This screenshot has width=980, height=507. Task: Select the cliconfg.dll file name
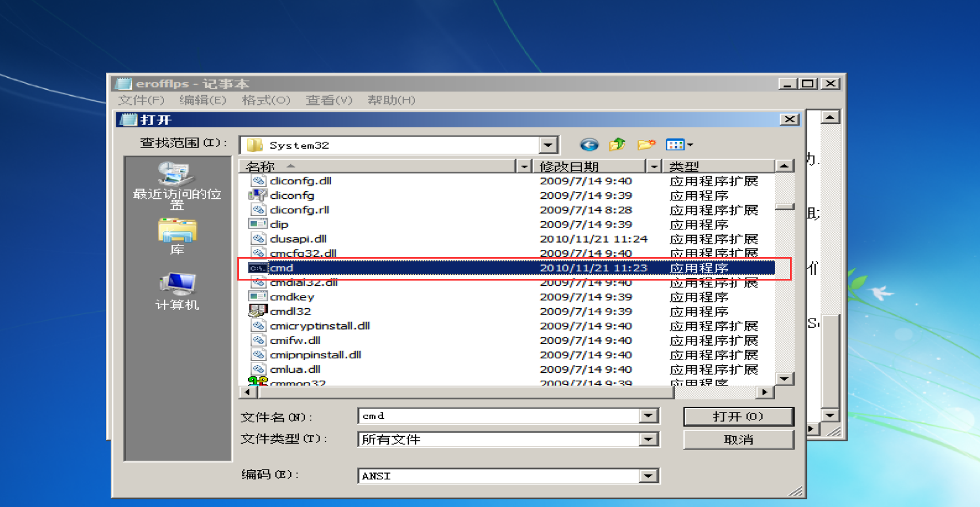[301, 181]
